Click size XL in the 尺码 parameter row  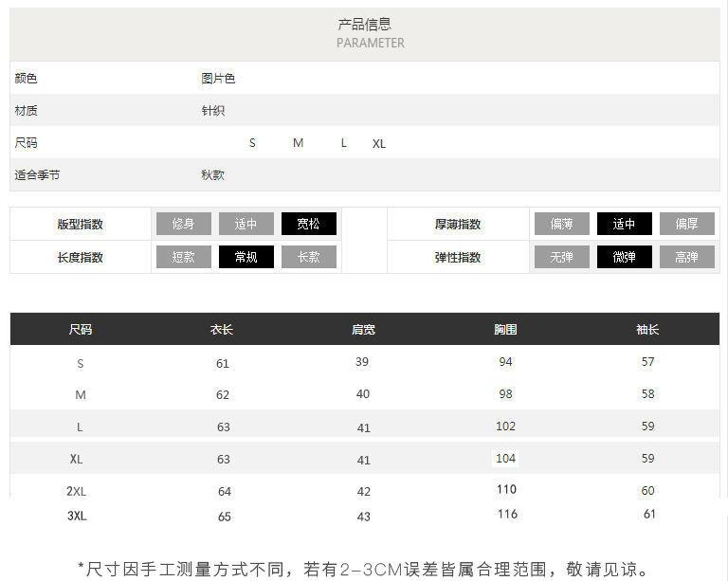click(379, 144)
